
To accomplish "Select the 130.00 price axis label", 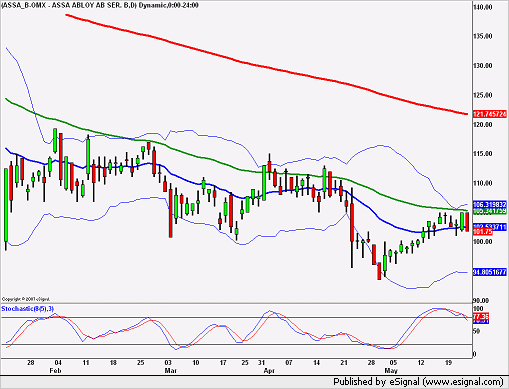I will tap(483, 66).
